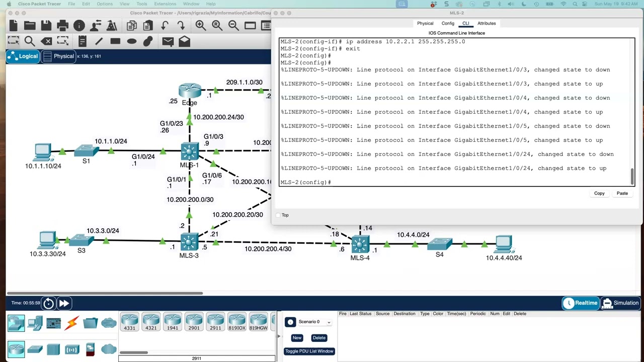Screen dimensions: 644x362
Task: Click the workspace horizontal scrollbar
Action: (x=105, y=293)
